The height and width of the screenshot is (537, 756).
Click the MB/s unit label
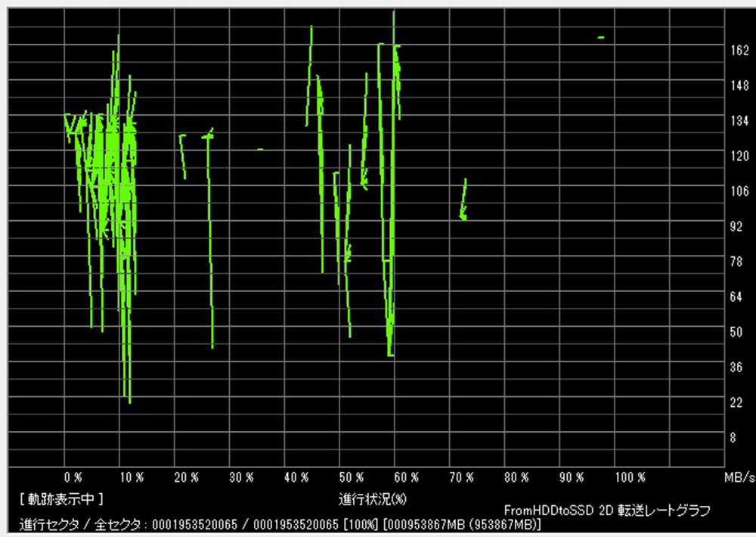(x=739, y=478)
